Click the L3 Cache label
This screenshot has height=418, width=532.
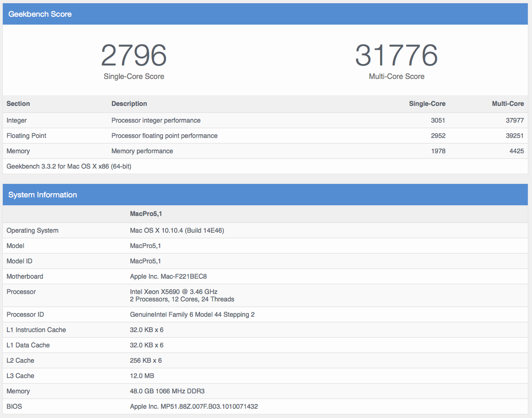20,376
